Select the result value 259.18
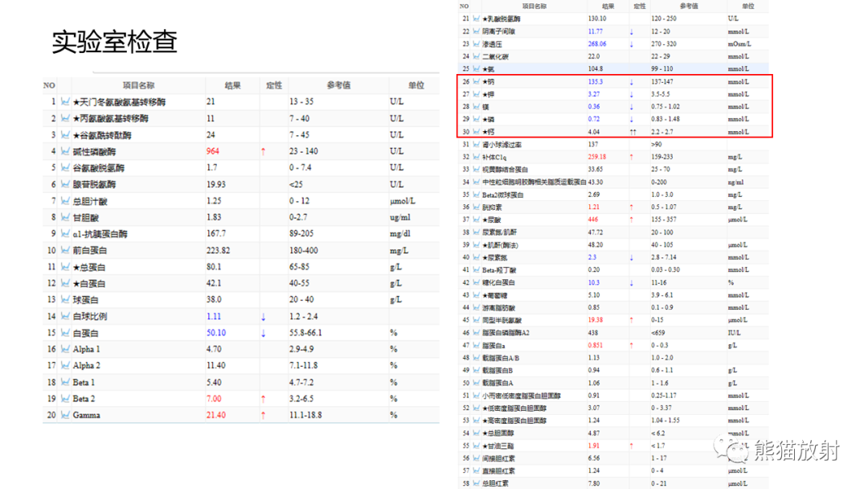This screenshot has width=868, height=489. pyautogui.click(x=596, y=157)
